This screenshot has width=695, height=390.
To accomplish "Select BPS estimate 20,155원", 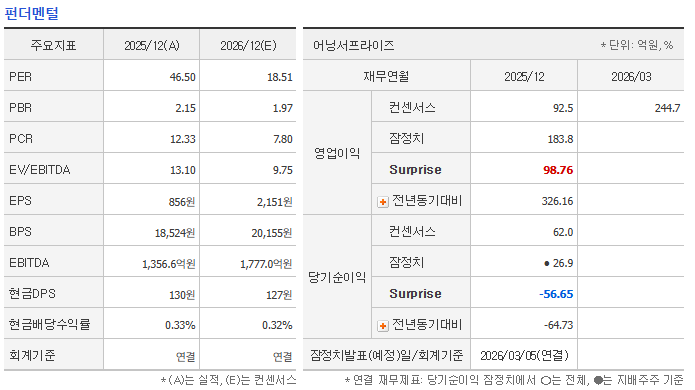I will (x=272, y=233).
